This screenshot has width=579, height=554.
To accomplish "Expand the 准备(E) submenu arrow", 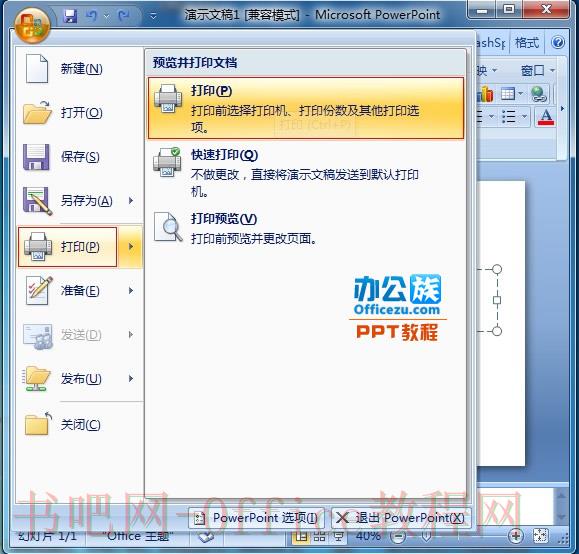I will 131,291.
